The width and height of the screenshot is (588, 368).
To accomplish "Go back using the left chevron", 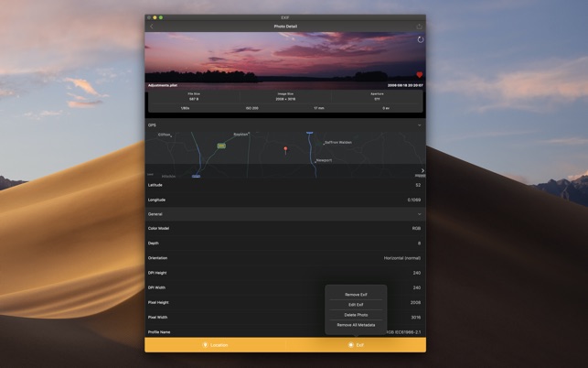I will click(152, 27).
